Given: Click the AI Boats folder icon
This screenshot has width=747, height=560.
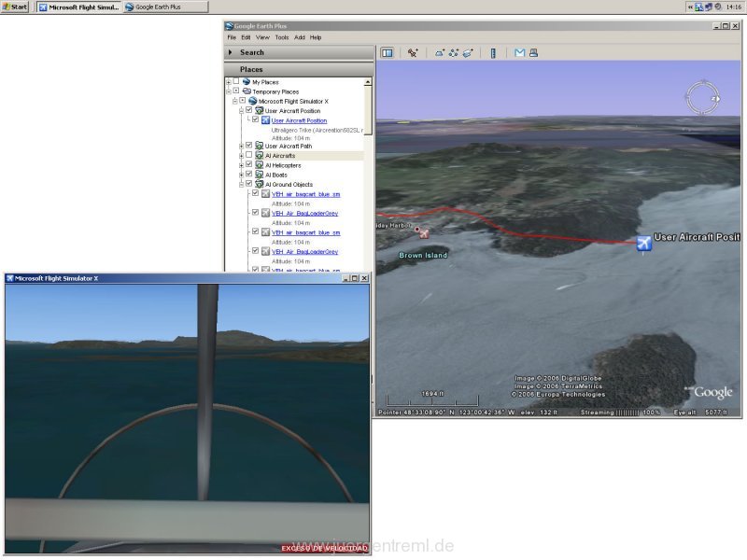Looking at the screenshot, I should tap(260, 175).
